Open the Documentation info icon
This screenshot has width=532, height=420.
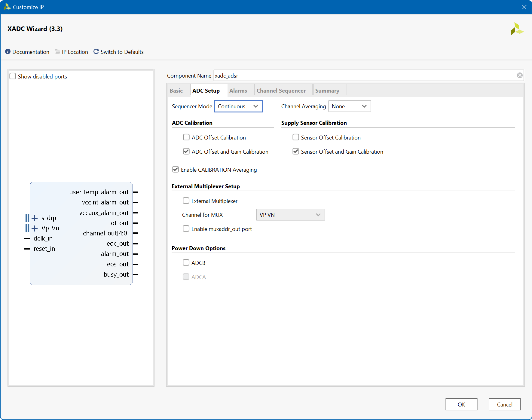coord(8,52)
